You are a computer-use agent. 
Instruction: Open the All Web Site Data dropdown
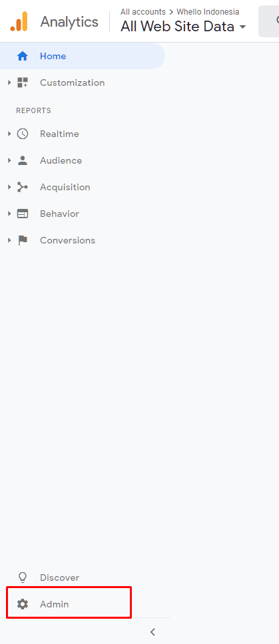click(183, 27)
